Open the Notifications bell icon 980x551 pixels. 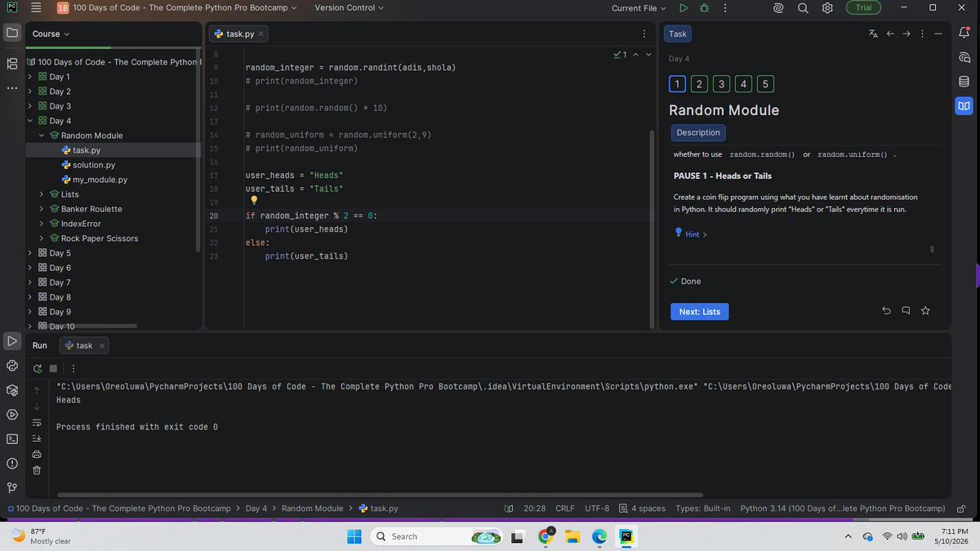click(964, 33)
